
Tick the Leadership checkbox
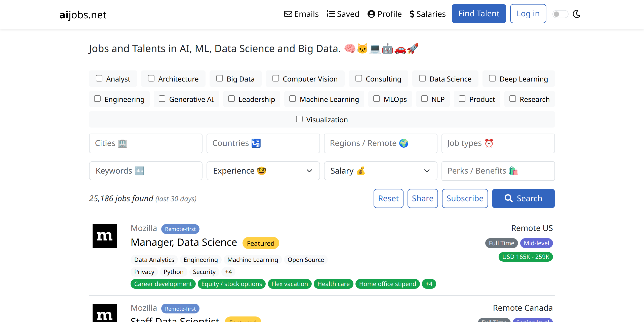pos(231,99)
